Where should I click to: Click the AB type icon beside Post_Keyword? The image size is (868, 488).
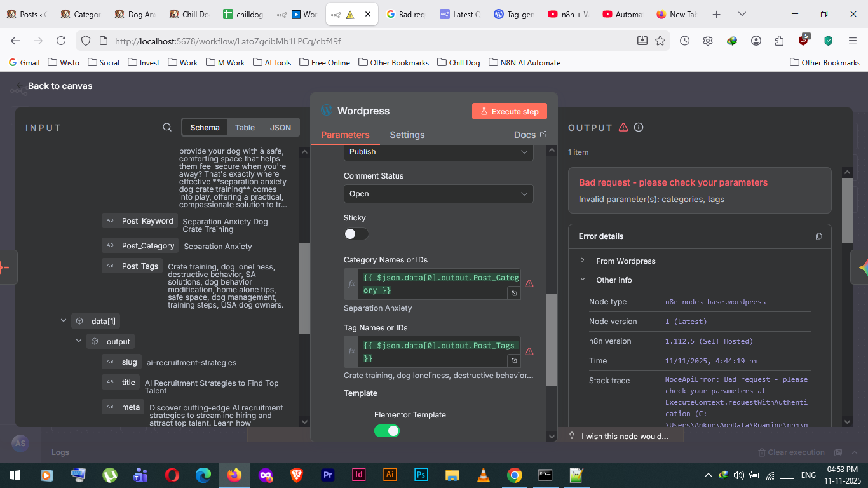click(x=110, y=220)
